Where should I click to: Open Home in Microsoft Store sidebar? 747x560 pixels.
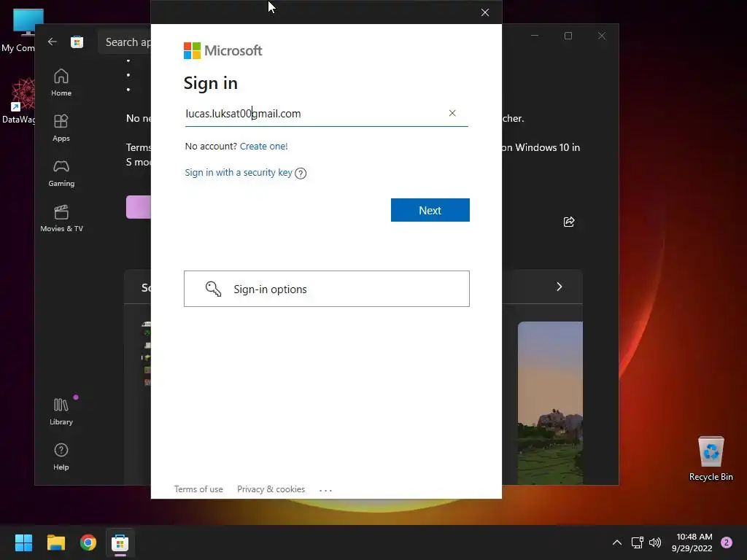[x=61, y=83]
